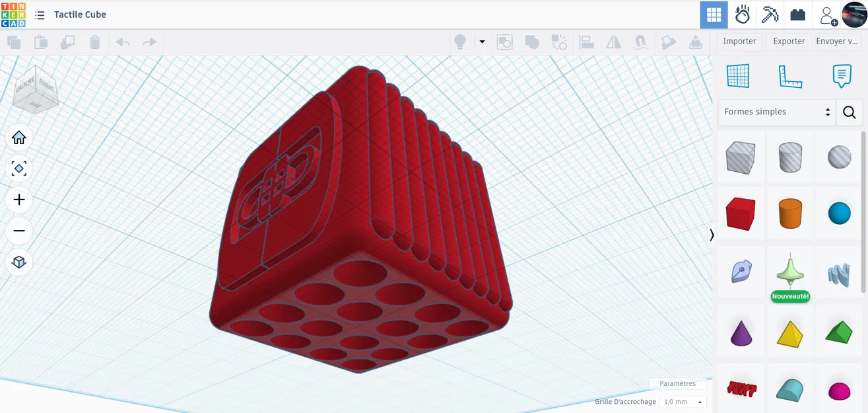Switch to the 3D design grid view

(x=714, y=15)
